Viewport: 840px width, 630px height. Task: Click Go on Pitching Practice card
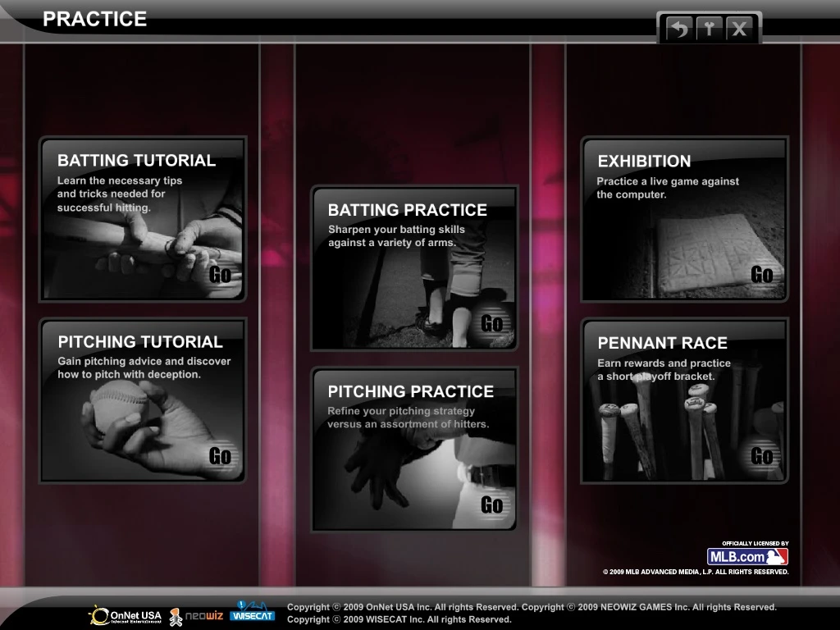point(492,504)
